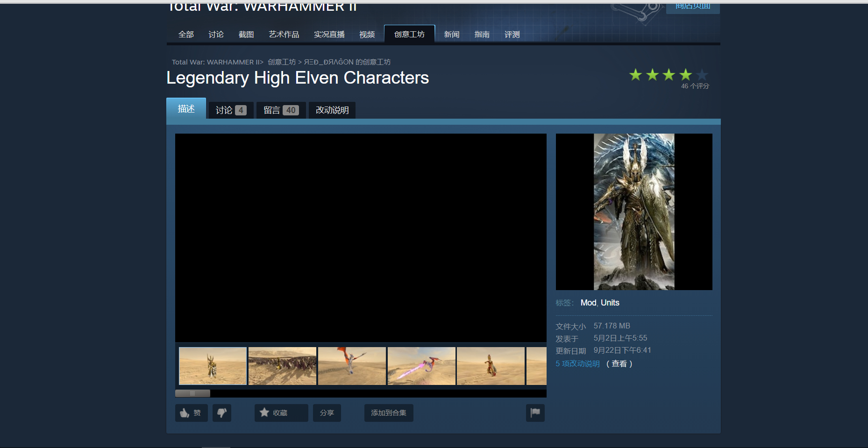868x448 pixels.
Task: Click the 9月22日下午6:41 updated date
Action: (x=622, y=350)
